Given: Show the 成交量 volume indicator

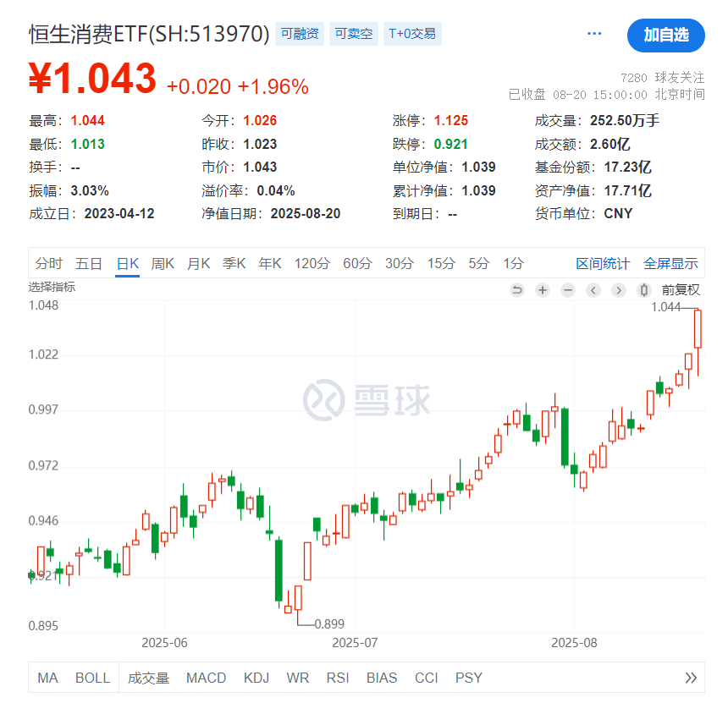Looking at the screenshot, I should pos(149,678).
